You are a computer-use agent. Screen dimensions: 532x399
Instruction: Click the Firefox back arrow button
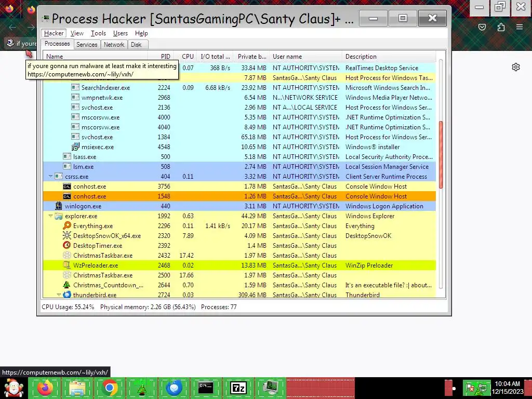(12, 27)
